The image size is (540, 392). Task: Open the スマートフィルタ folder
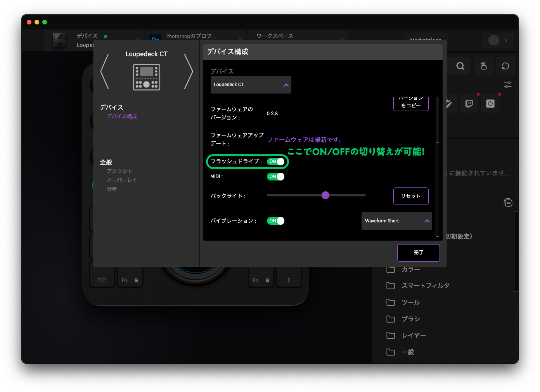point(418,286)
